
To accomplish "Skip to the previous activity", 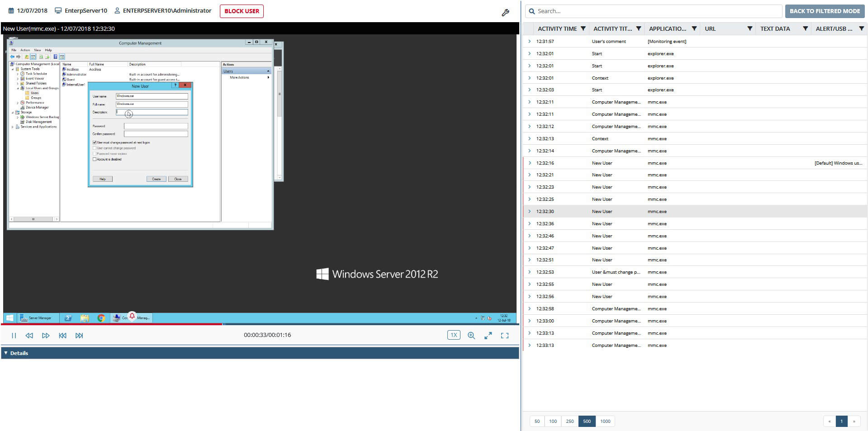I will point(63,336).
